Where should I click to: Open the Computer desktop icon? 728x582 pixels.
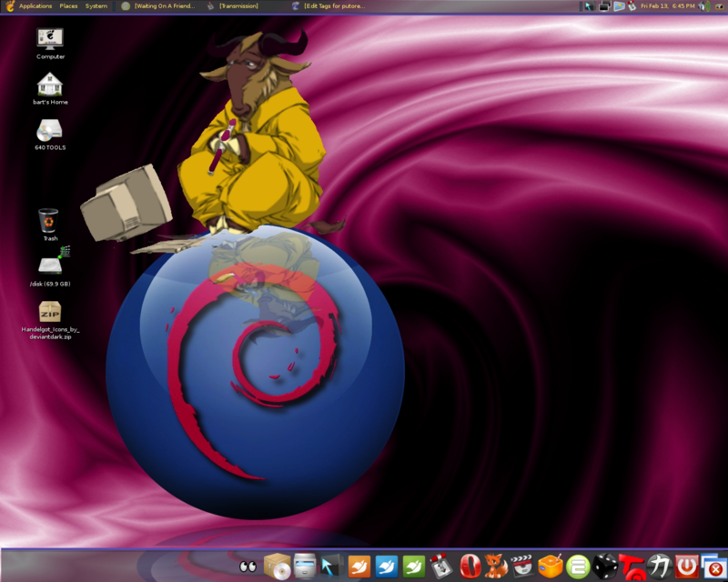pyautogui.click(x=50, y=40)
